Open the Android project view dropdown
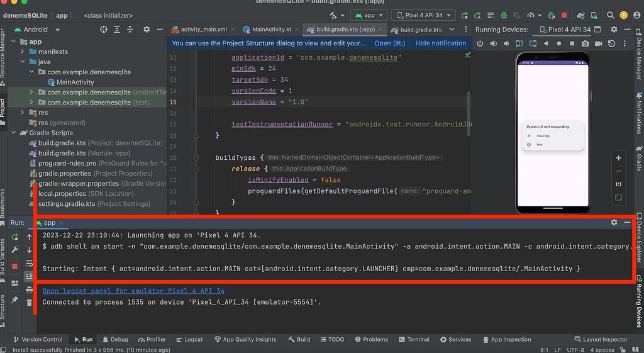 (37, 30)
